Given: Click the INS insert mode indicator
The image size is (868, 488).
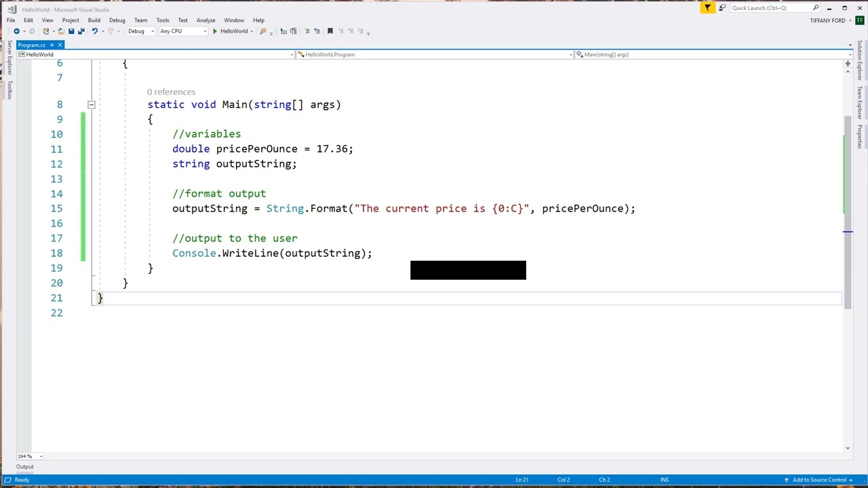Looking at the screenshot, I should (665, 480).
